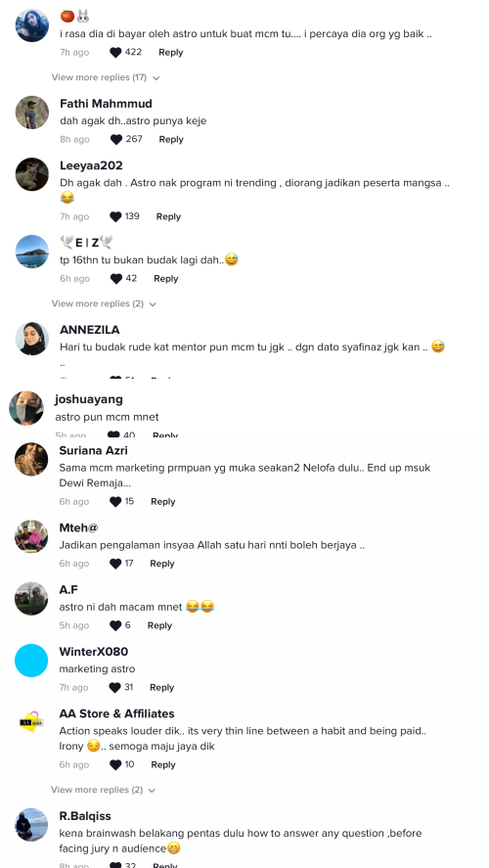The image size is (489, 868).
Task: Expand the replies under the E | Z comment
Action: point(104,304)
